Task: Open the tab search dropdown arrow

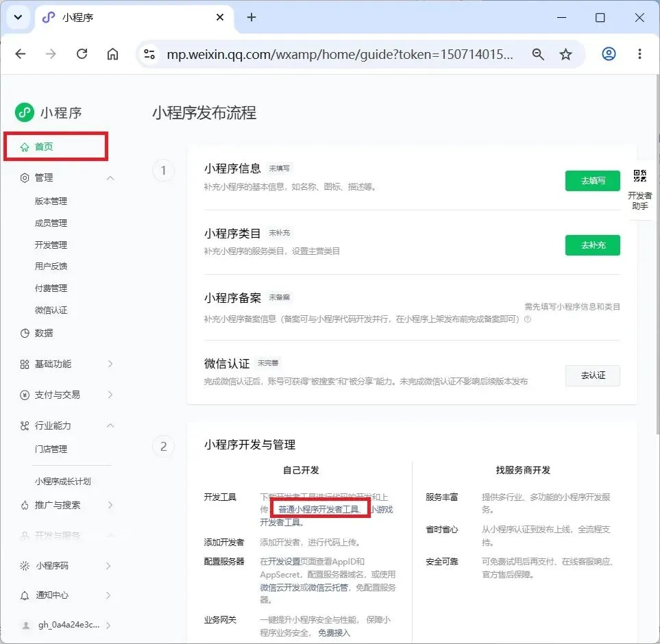Action: 18,17
